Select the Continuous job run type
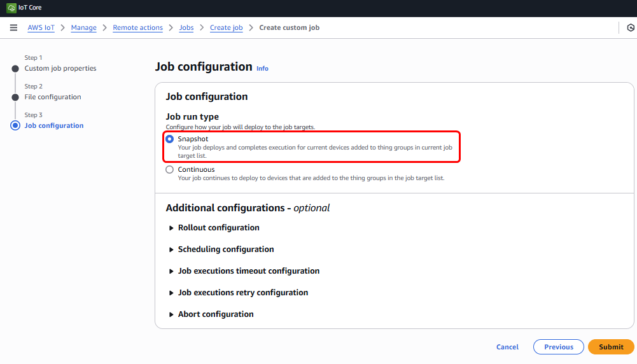This screenshot has width=637, height=364. 169,170
